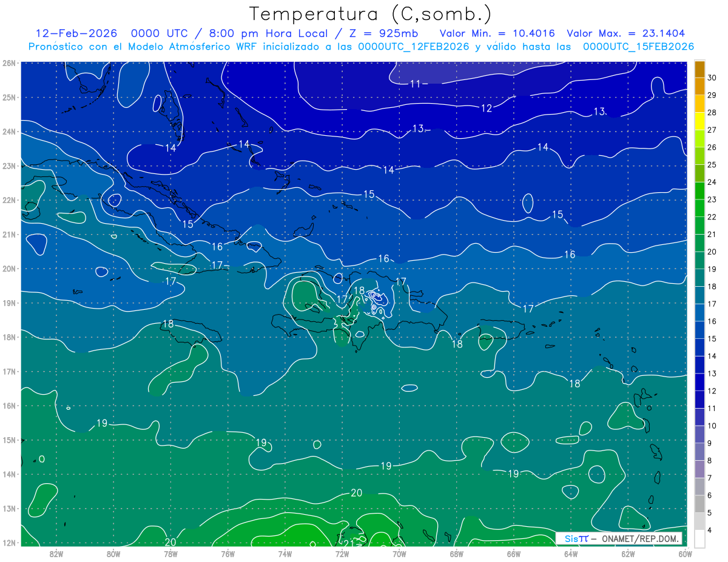
Task: Click the "21" contour label on the map
Action: 348,543
